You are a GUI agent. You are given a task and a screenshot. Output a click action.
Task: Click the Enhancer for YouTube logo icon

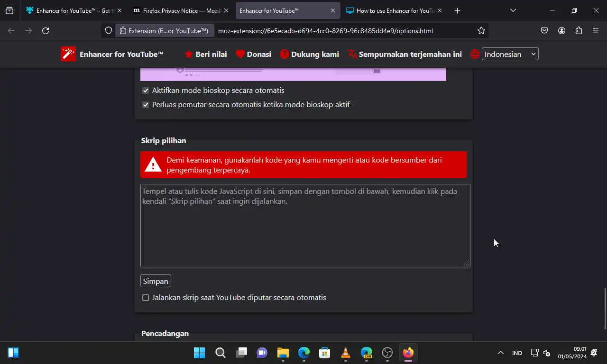pyautogui.click(x=68, y=54)
